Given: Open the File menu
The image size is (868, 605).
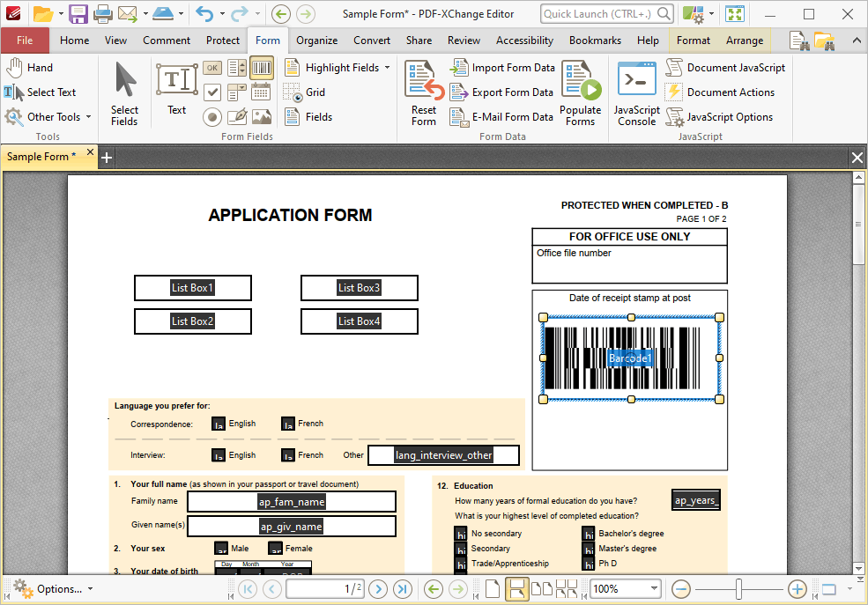Looking at the screenshot, I should 25,41.
